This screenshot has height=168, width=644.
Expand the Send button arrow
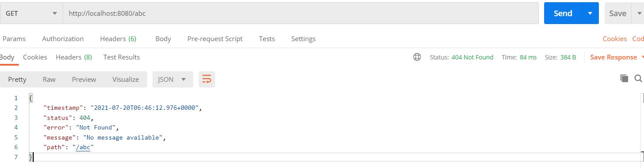pos(590,13)
